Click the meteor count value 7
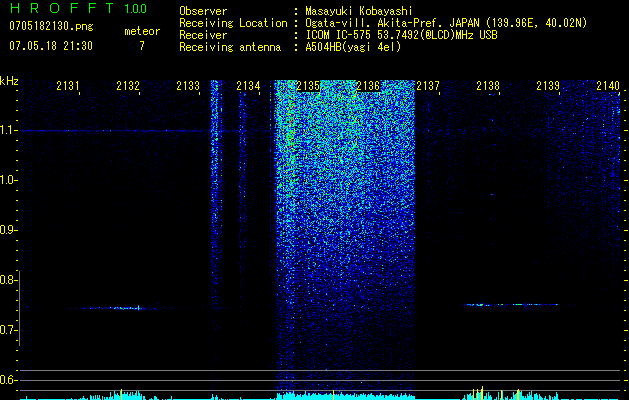 142,46
